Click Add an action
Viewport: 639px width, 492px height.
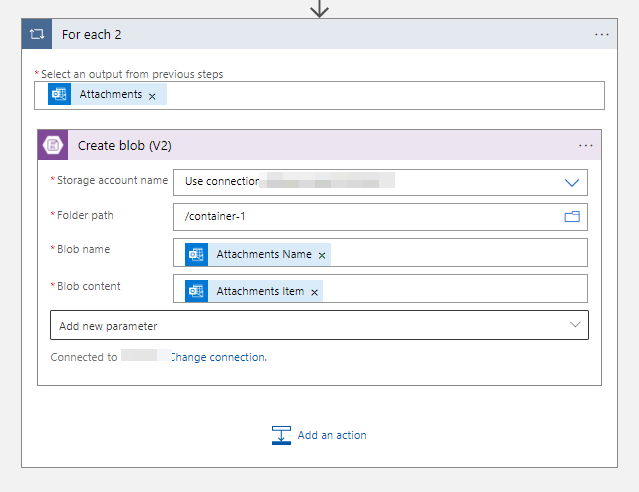tap(331, 435)
